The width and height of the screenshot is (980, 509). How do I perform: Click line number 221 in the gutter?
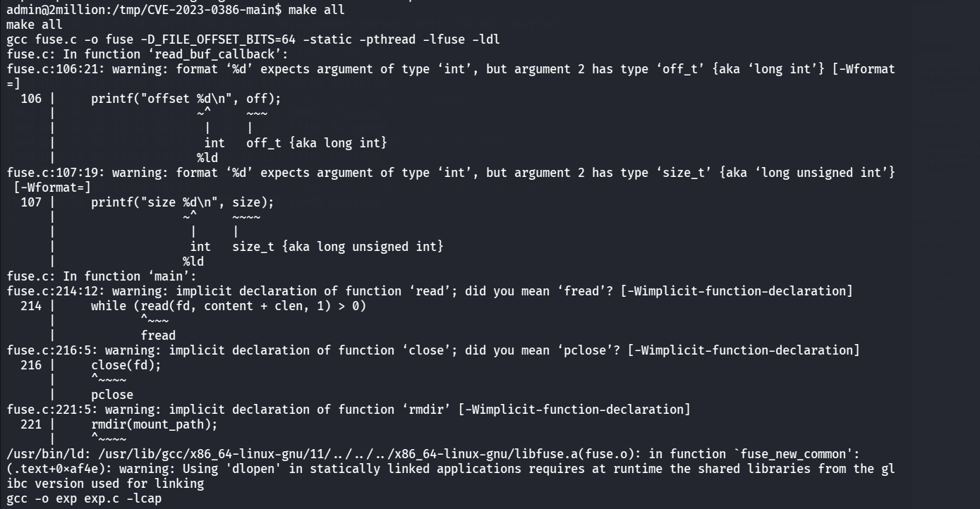coord(31,424)
